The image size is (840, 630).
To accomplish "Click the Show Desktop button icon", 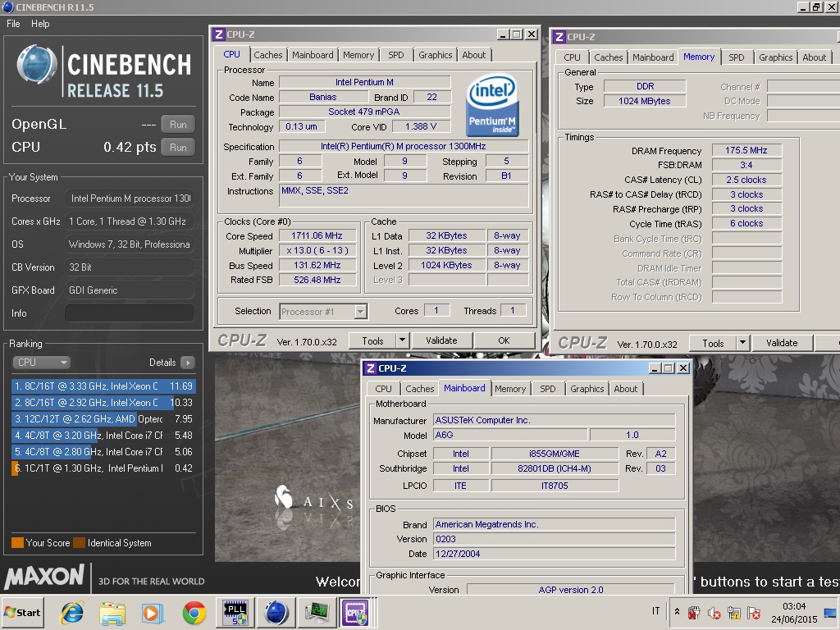I will click(x=831, y=612).
